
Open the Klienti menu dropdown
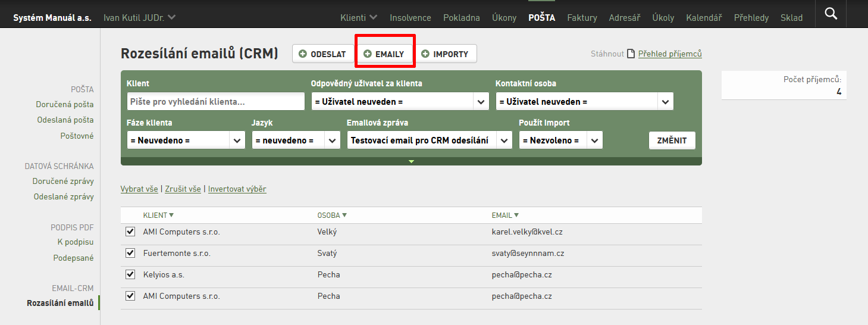(359, 18)
